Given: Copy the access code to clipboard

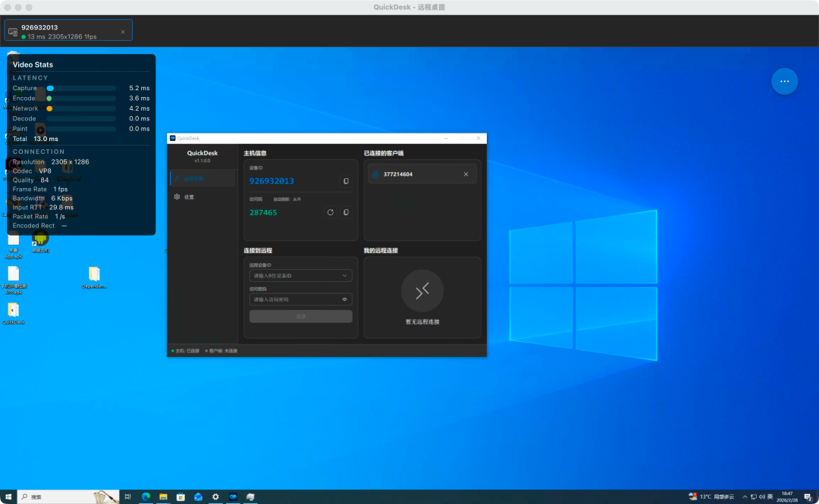Looking at the screenshot, I should (x=346, y=212).
